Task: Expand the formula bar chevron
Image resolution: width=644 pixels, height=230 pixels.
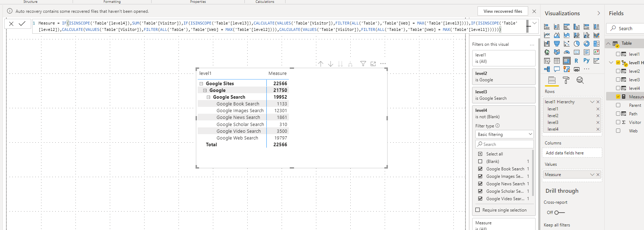Action: point(535,23)
